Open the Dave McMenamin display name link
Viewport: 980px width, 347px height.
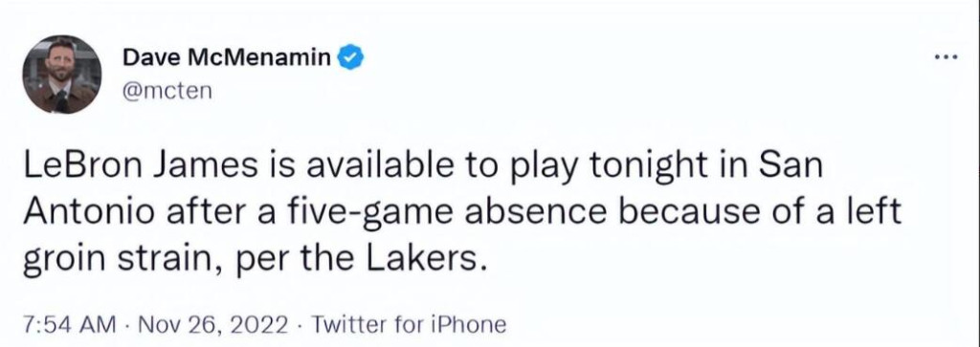coord(227,58)
